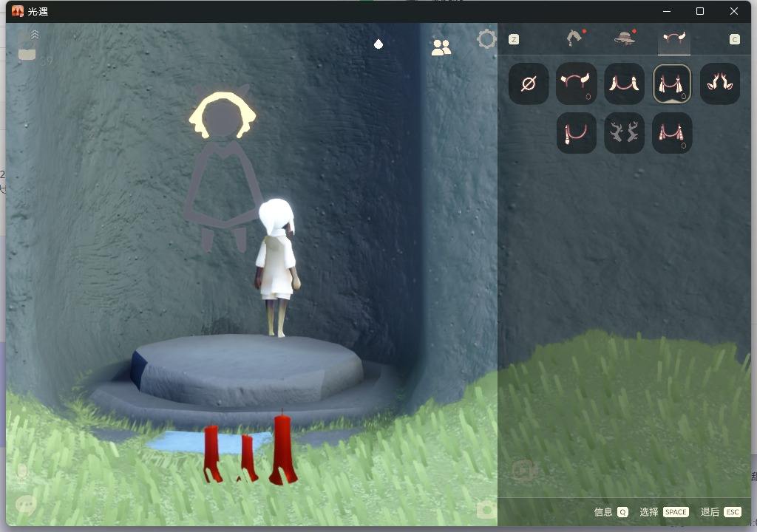Equip the curved horn headband accessory
The image size is (757, 532).
coord(576,83)
